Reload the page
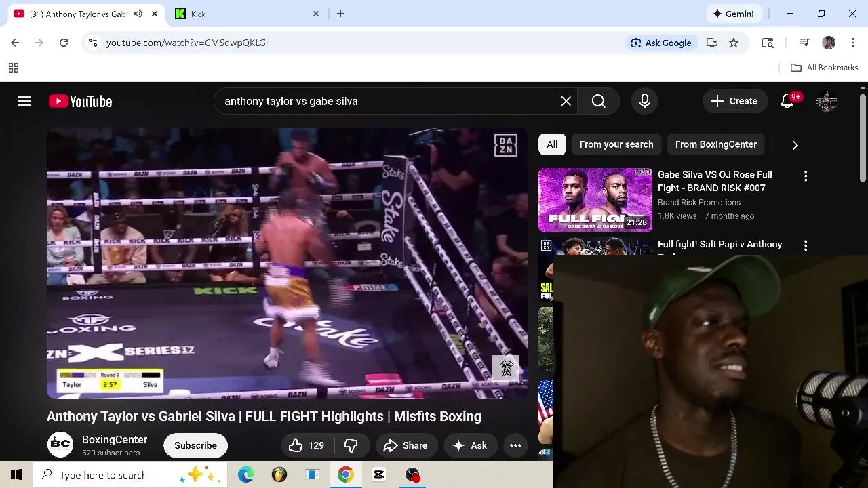The image size is (868, 488). point(64,43)
